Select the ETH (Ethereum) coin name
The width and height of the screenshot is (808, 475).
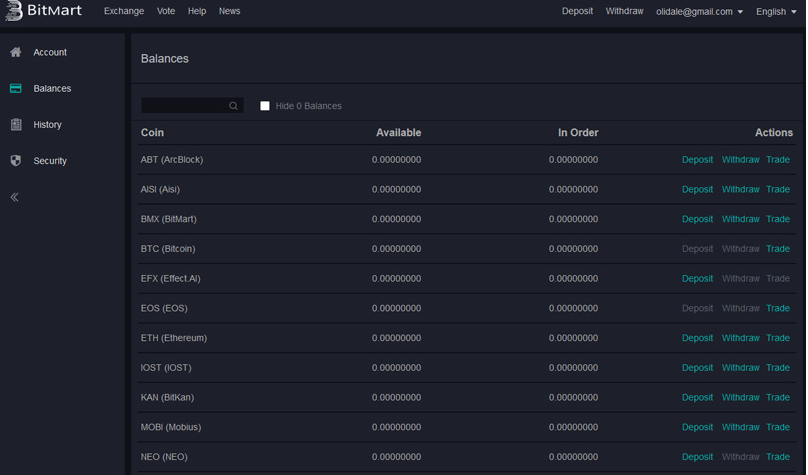(174, 338)
